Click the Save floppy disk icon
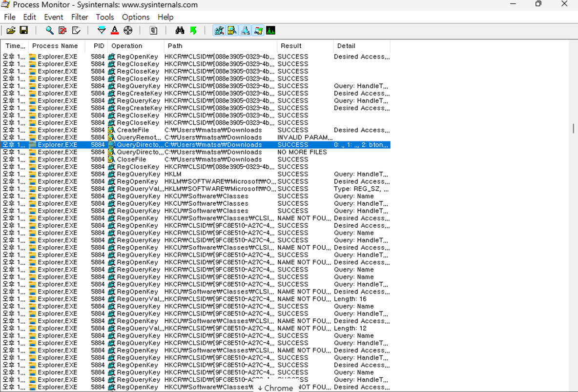The image size is (578, 392). [x=23, y=31]
